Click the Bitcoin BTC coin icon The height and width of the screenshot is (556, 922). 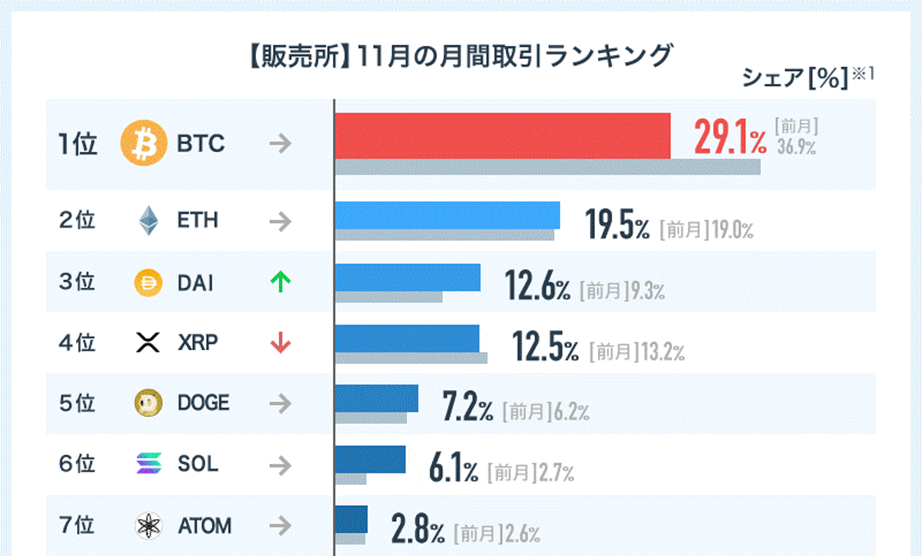143,143
